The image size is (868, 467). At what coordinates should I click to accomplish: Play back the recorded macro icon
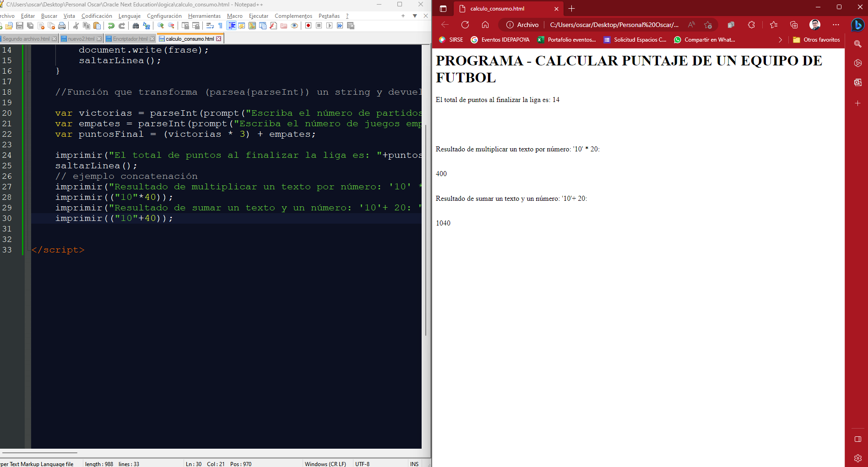click(x=330, y=26)
